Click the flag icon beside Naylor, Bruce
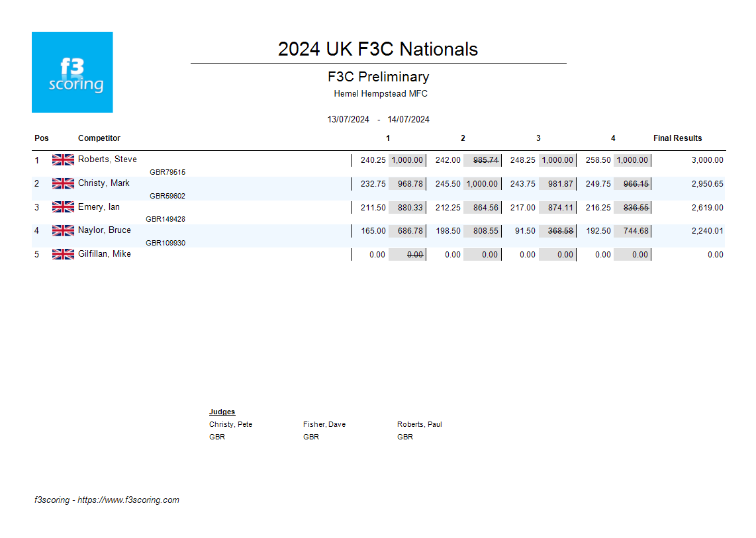This screenshot has width=756, height=538. [x=63, y=230]
